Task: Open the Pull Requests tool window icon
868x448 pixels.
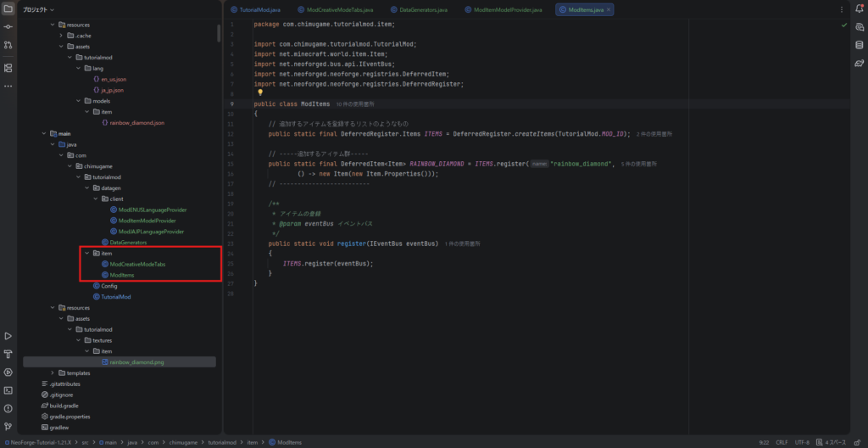Action: coord(8,48)
